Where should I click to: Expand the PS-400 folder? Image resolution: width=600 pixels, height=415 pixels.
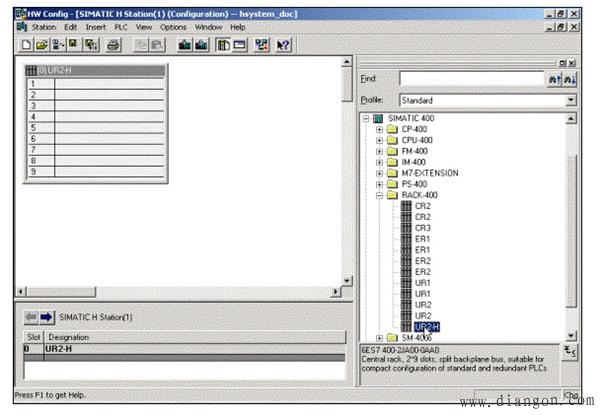[x=379, y=184]
